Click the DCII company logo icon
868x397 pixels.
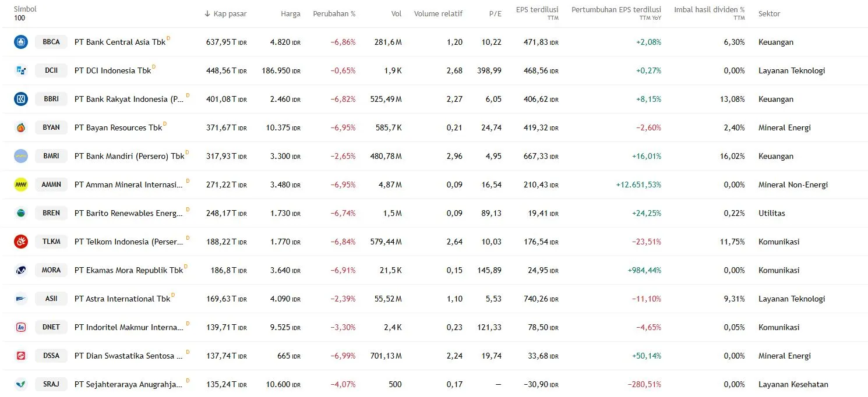[21, 70]
